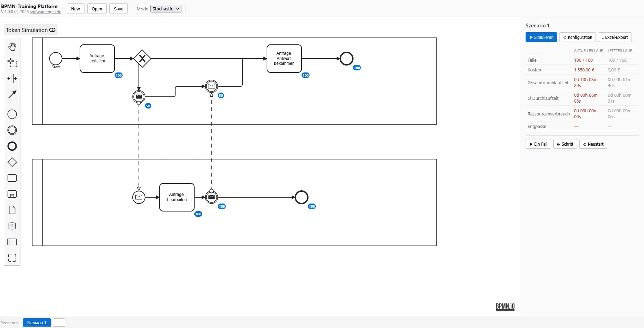
Task: Click the Fälle current value 100 / 100
Action: pos(583,60)
